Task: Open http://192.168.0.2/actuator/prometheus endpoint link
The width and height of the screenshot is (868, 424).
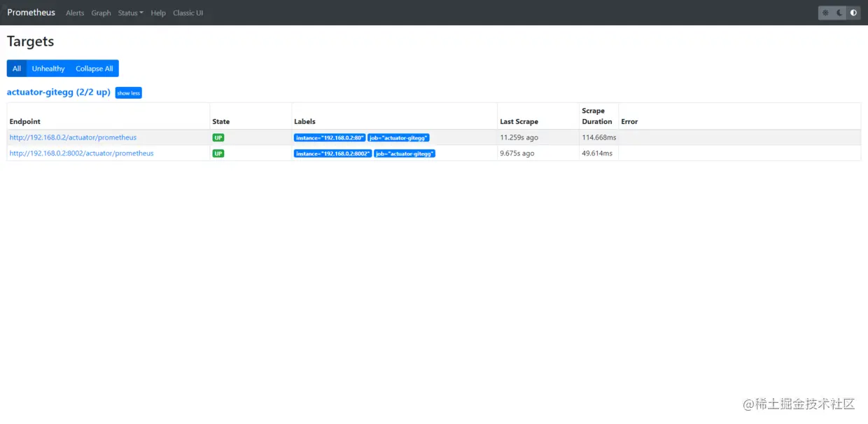Action: pos(73,137)
